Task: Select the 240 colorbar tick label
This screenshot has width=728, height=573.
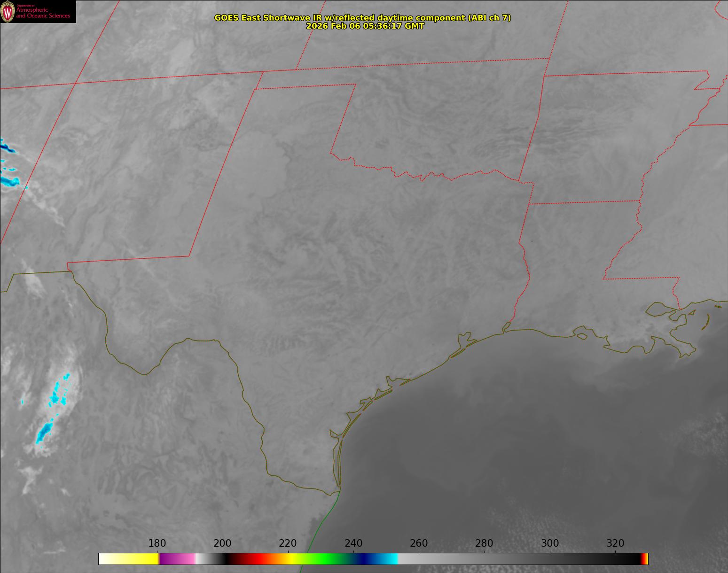Action: (x=353, y=543)
